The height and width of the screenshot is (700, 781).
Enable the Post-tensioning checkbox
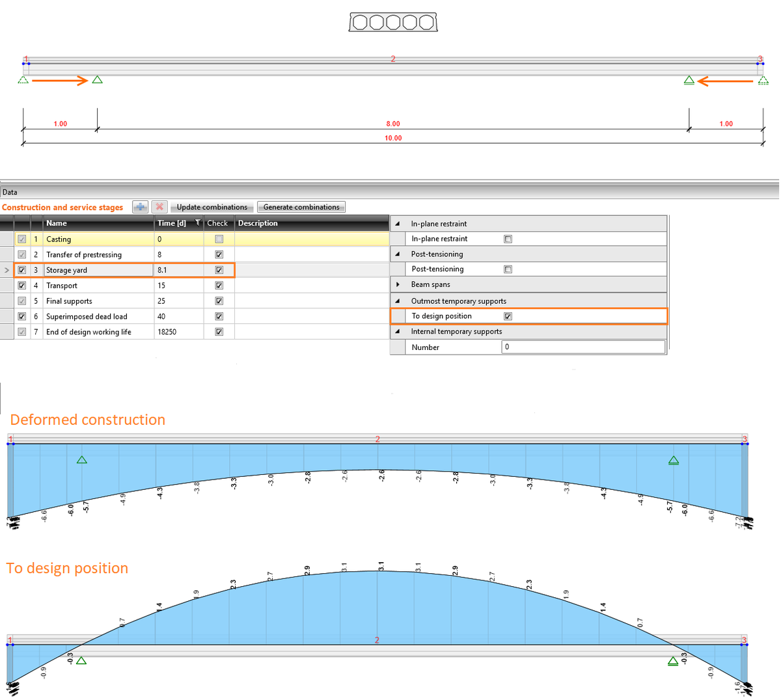pos(508,269)
